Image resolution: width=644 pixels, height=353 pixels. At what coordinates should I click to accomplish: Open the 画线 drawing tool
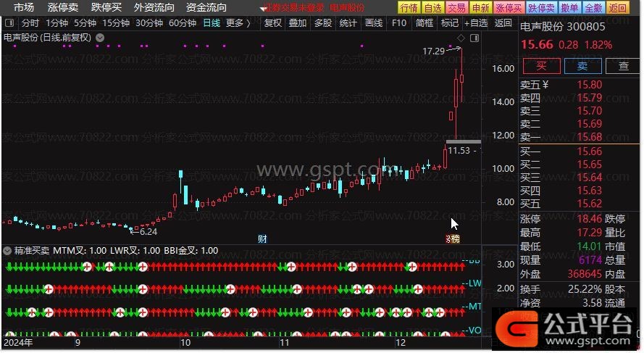tap(374, 23)
